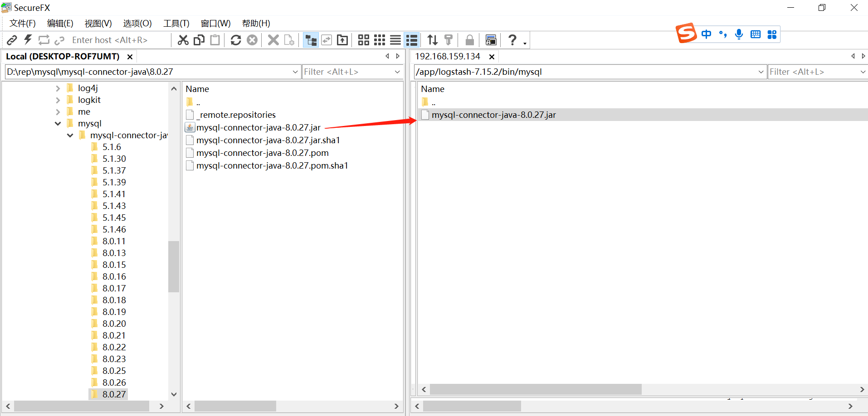Click the go up one folder icon
Image resolution: width=868 pixels, height=416 pixels.
click(342, 40)
